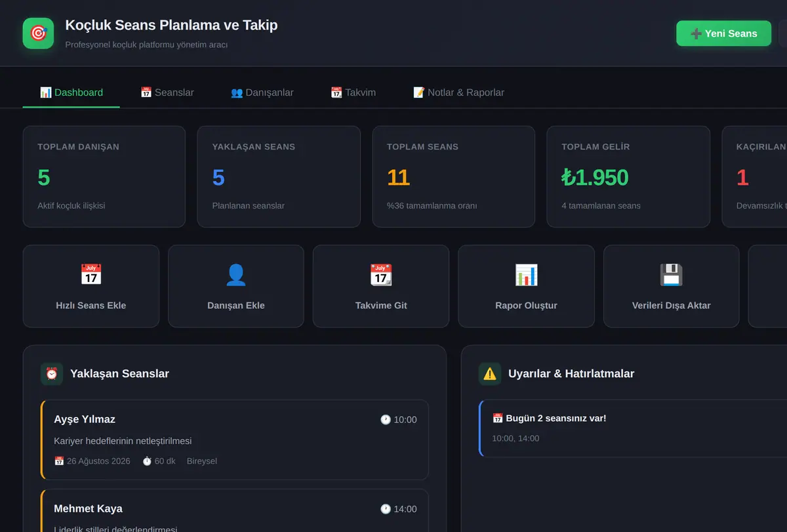Click the person icon above Danışan Ekle
The height and width of the screenshot is (532, 787).
236,275
